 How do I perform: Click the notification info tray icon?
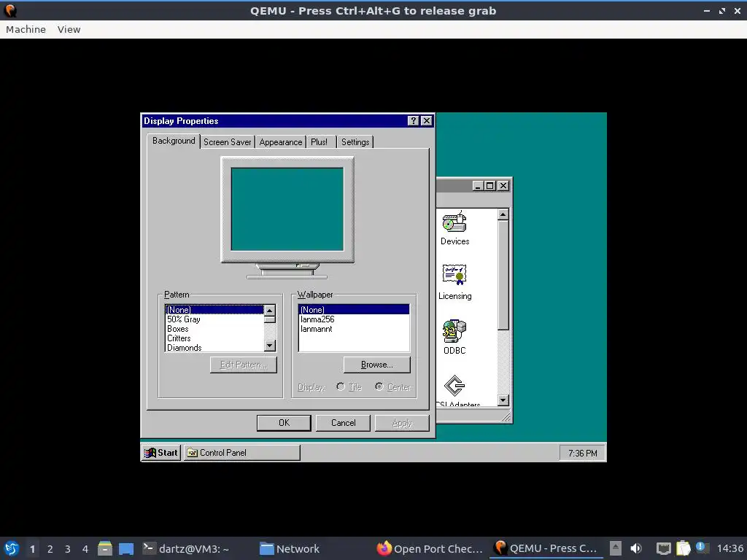(x=701, y=548)
